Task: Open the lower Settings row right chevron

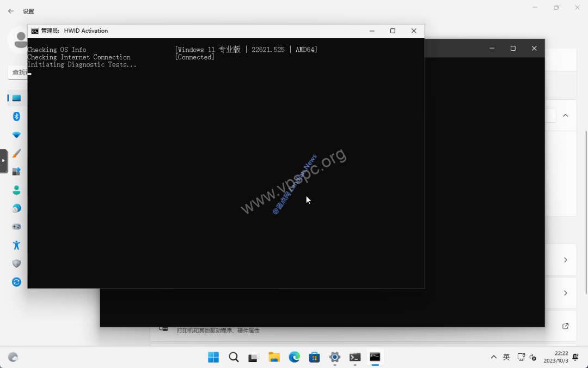Action: [566, 293]
